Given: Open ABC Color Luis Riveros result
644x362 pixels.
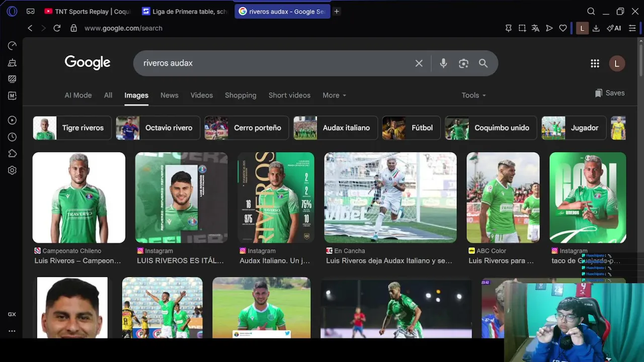Looking at the screenshot, I should pos(501,260).
